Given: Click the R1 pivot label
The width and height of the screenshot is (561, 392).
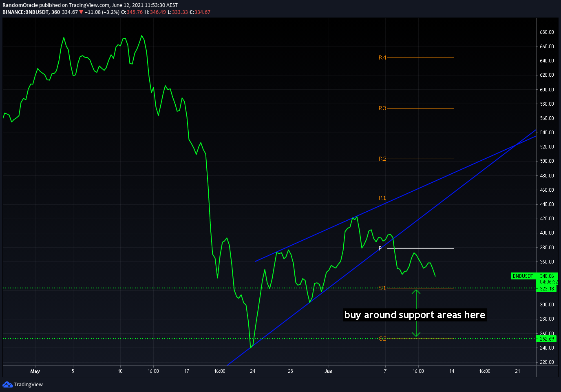Looking at the screenshot, I should click(382, 198).
